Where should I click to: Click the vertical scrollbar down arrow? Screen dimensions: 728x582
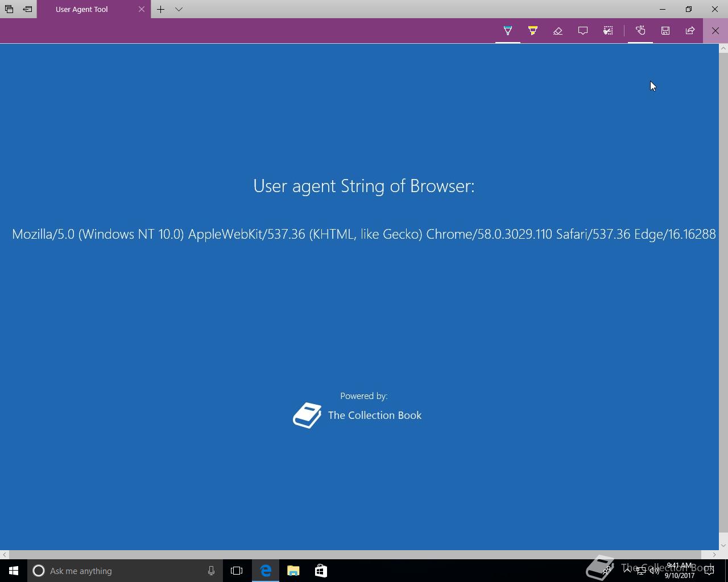723,546
